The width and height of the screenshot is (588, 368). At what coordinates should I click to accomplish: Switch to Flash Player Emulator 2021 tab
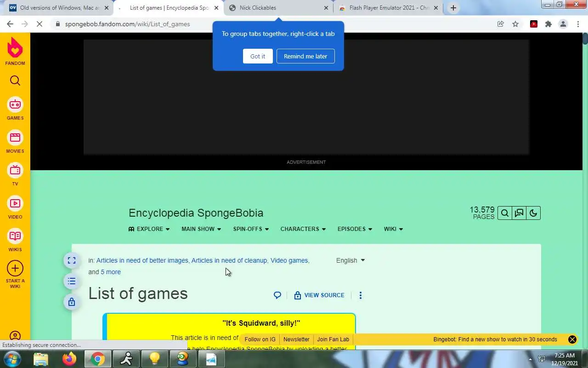click(x=388, y=8)
